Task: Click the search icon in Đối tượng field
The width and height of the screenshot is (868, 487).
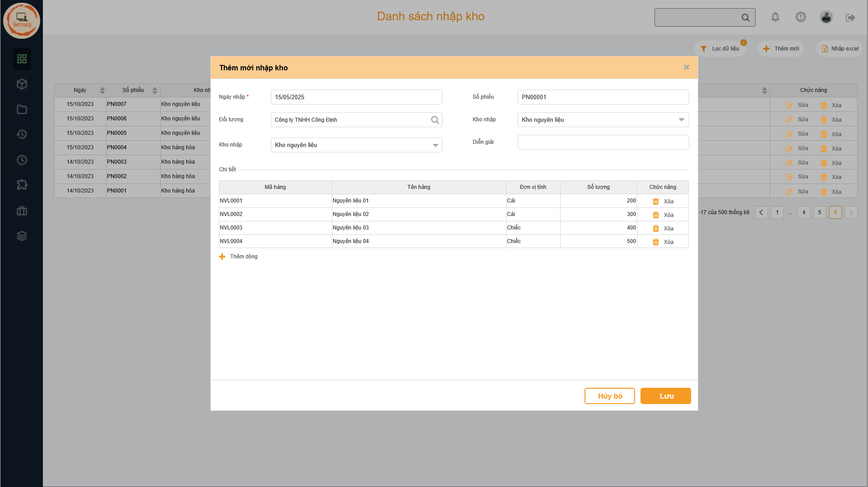Action: tap(435, 120)
